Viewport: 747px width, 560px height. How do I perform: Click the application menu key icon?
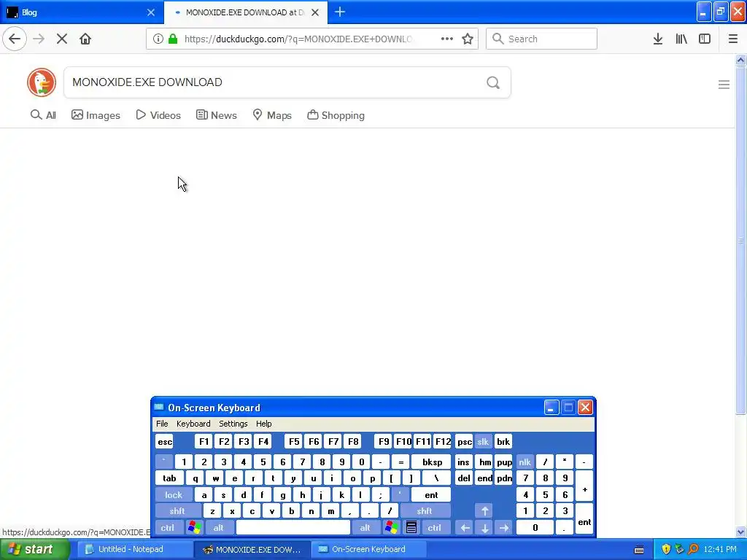411,528
